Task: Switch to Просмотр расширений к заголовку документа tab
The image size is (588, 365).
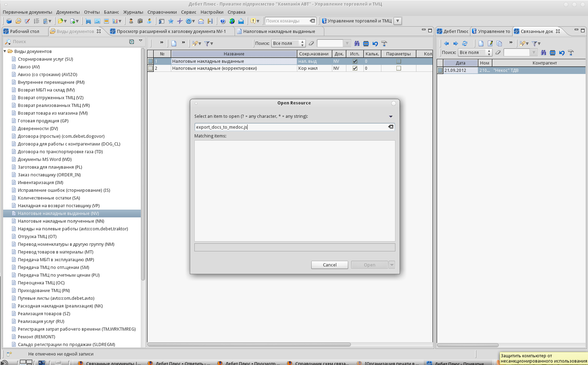Action: 171,31
